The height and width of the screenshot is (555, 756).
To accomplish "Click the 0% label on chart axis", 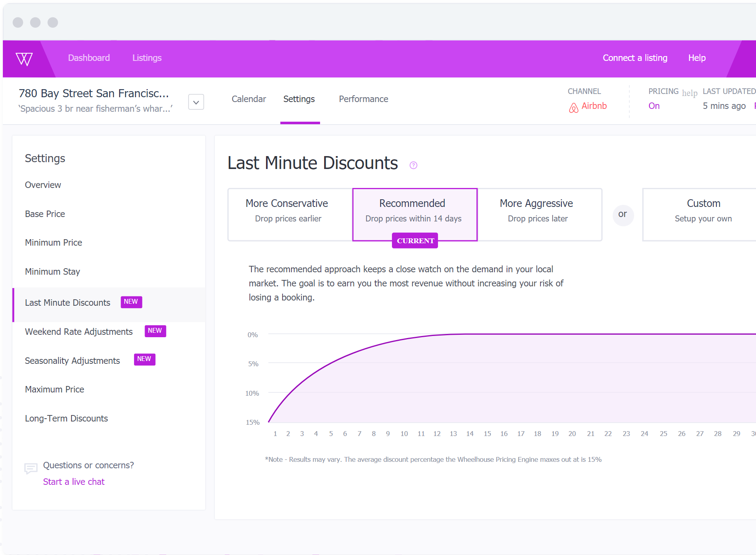I will click(x=253, y=335).
